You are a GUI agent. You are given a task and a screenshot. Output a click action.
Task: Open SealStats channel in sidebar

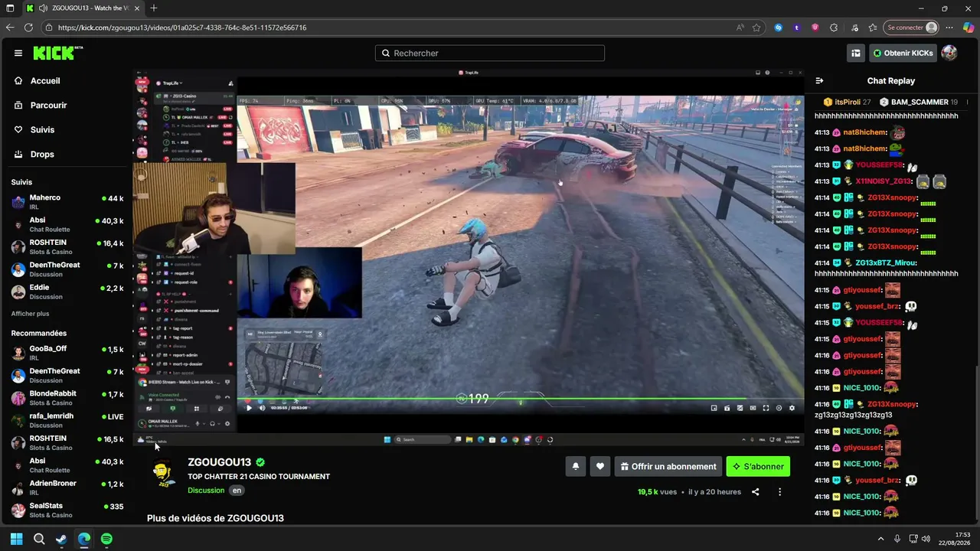tap(67, 510)
